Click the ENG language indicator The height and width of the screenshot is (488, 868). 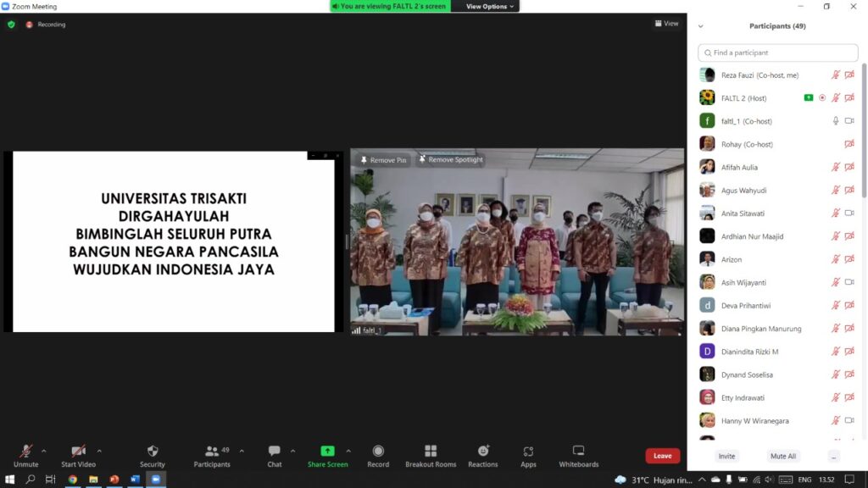click(804, 480)
